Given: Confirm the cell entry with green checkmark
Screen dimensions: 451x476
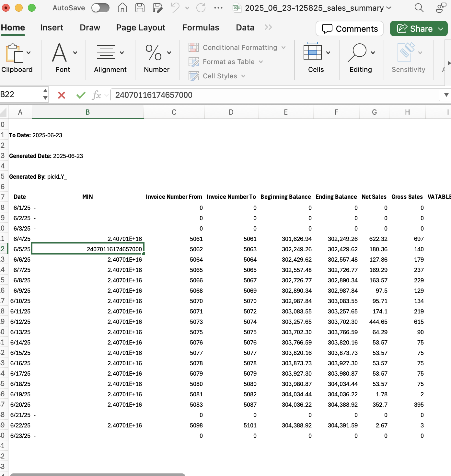Looking at the screenshot, I should click(81, 95).
